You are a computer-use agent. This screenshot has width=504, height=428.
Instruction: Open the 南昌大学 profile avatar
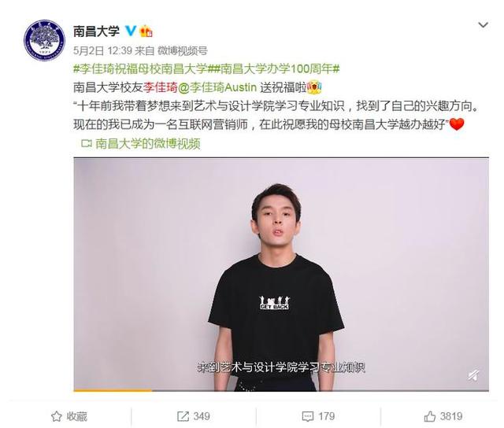(x=44, y=40)
